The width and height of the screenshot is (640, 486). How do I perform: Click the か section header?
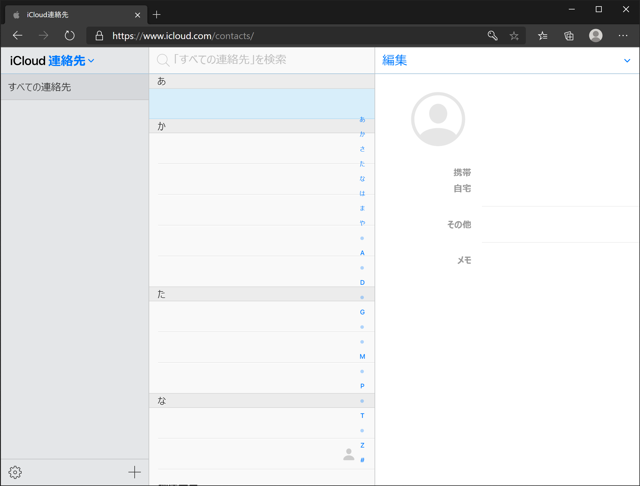(262, 126)
